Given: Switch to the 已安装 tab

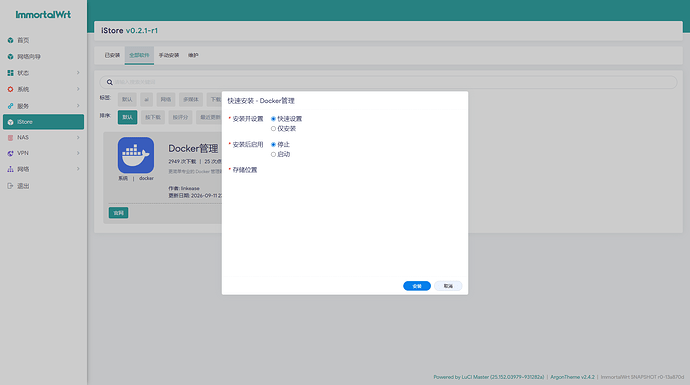Looking at the screenshot, I should tap(112, 55).
